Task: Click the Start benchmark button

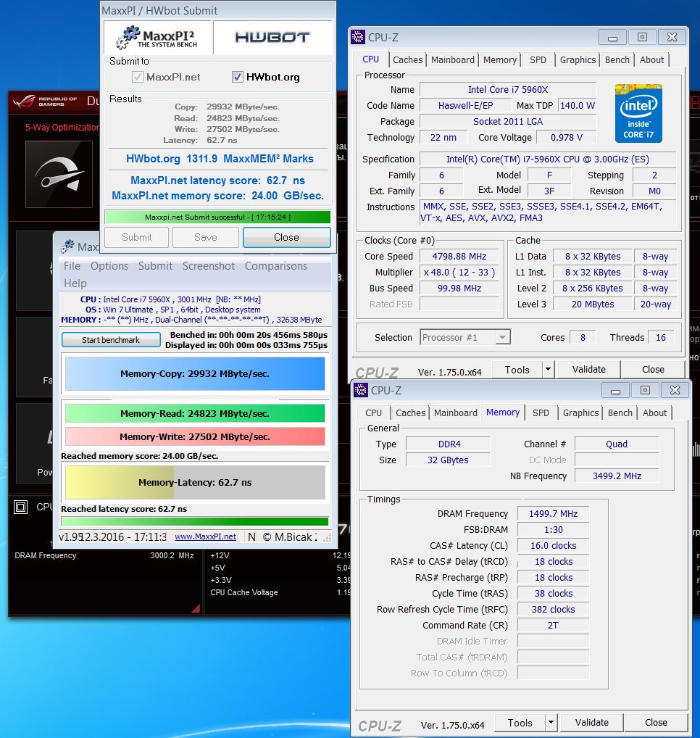Action: pos(111,340)
